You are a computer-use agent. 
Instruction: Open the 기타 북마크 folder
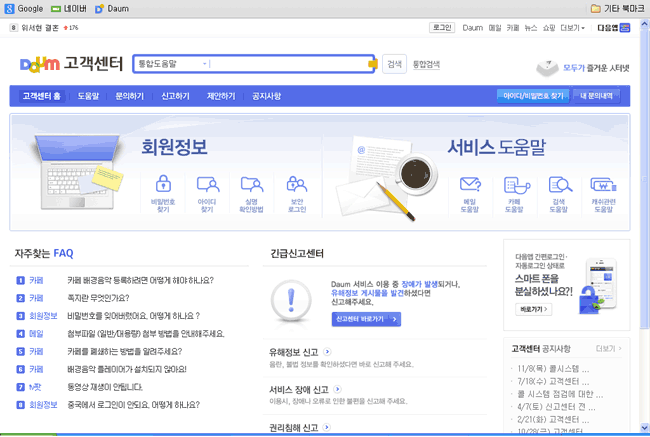coord(617,8)
